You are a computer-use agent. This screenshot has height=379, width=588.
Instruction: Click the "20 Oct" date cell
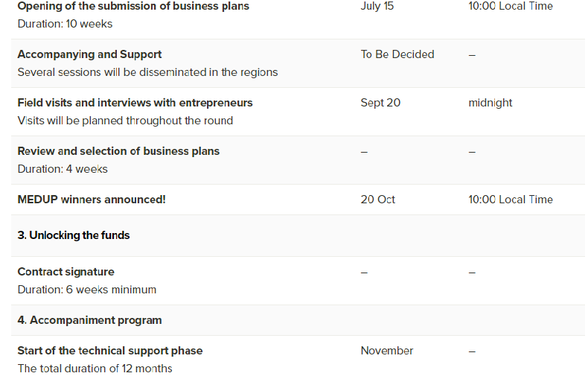click(x=378, y=200)
